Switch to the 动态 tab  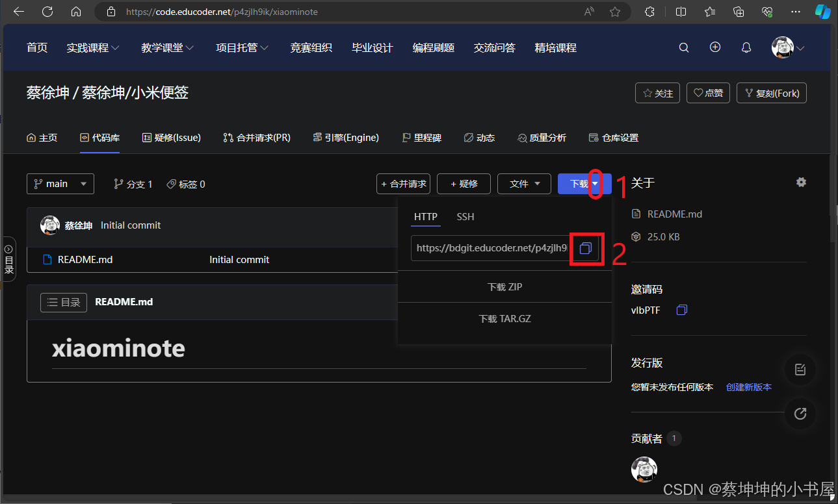point(479,138)
